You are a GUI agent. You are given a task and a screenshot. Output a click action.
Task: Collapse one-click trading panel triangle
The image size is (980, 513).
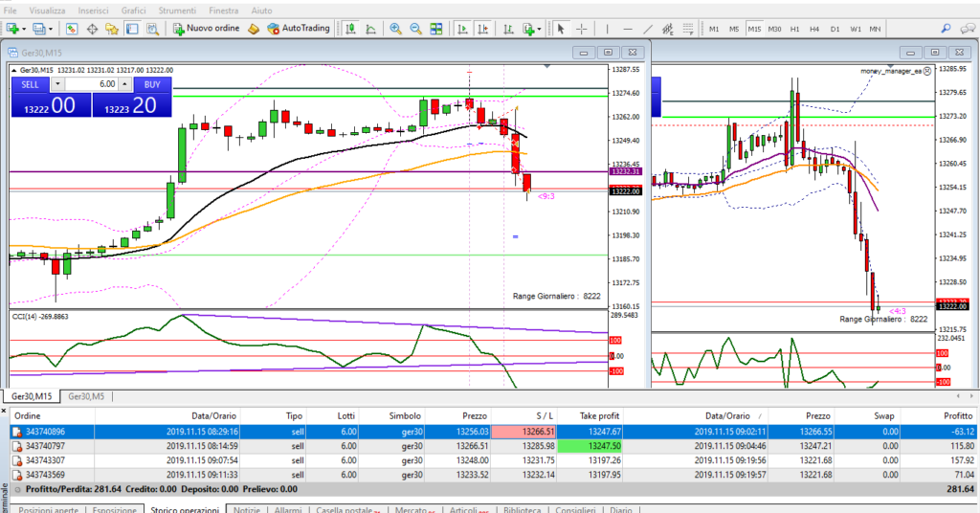pyautogui.click(x=14, y=71)
